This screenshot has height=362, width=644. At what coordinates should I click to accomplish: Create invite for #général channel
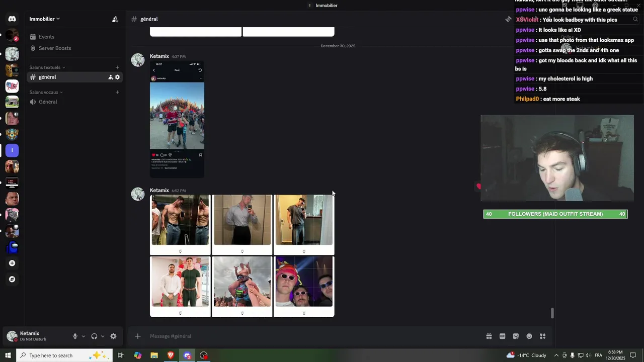(x=110, y=77)
